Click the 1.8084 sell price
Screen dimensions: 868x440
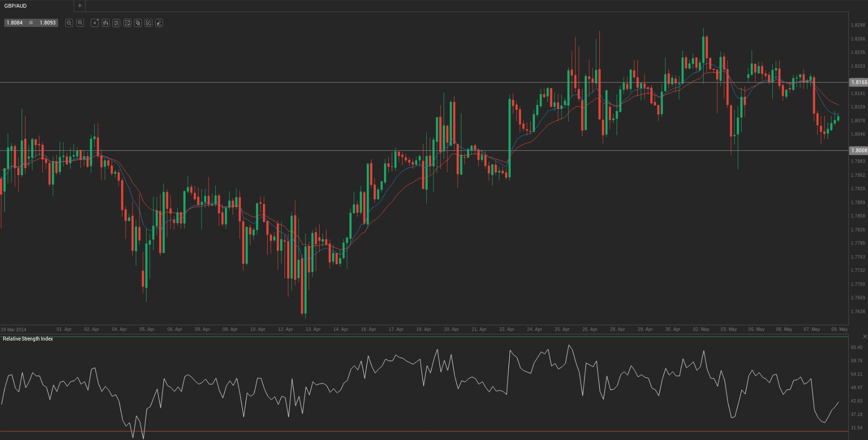(x=14, y=23)
